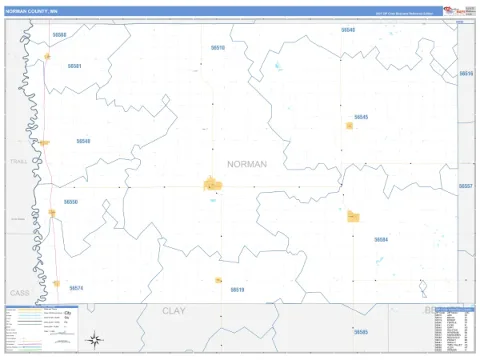
Task: Click the orange city marker near ZIP 56574
Action: (x=57, y=284)
